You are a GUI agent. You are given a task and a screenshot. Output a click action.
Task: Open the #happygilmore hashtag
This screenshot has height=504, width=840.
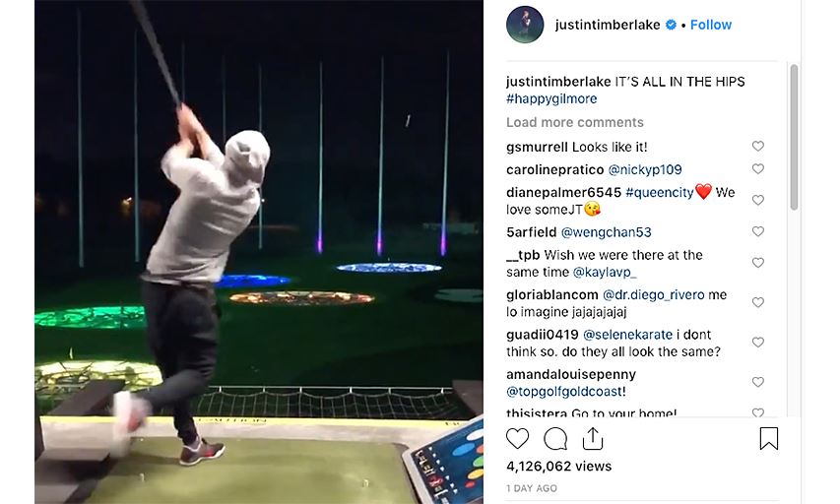coord(551,98)
